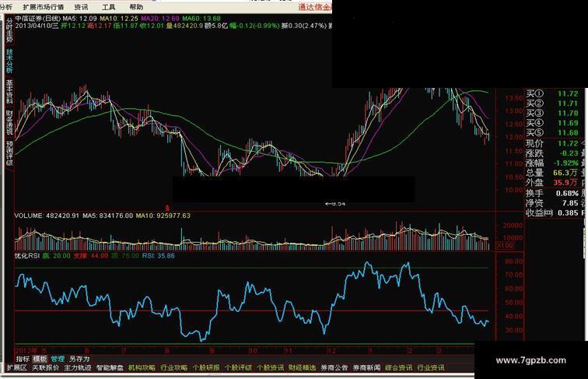The height and width of the screenshot is (379, 588).
Task: Open the 机构攻略 tab
Action: point(142,368)
